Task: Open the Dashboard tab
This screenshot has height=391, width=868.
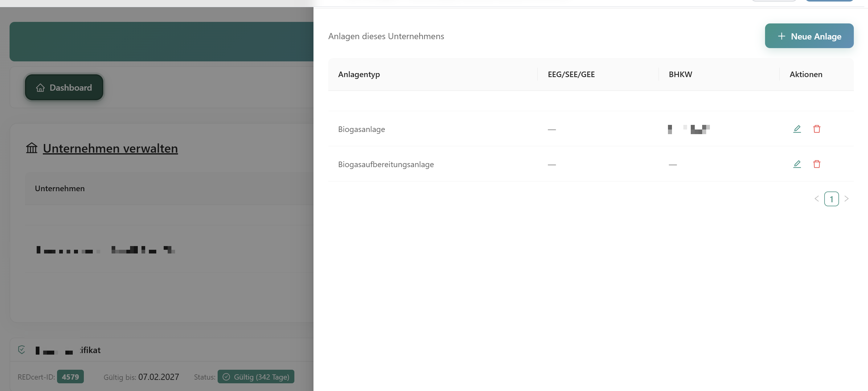Action: coord(64,88)
